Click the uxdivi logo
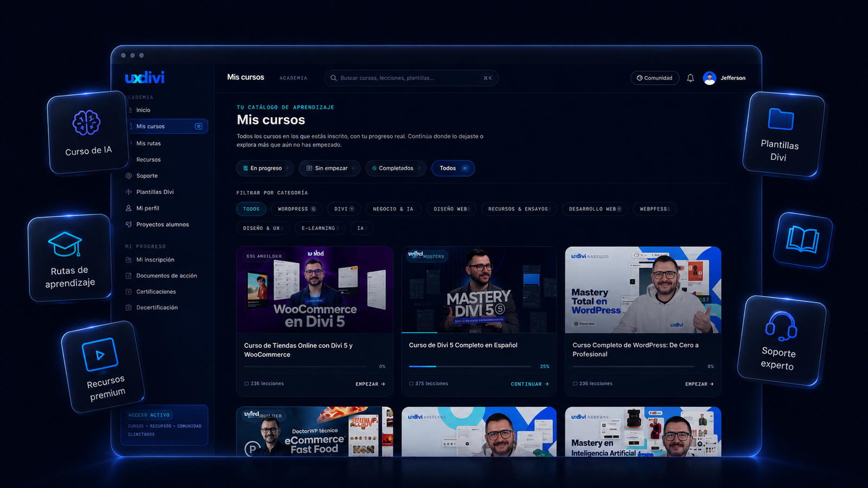The image size is (868, 488). [x=144, y=78]
